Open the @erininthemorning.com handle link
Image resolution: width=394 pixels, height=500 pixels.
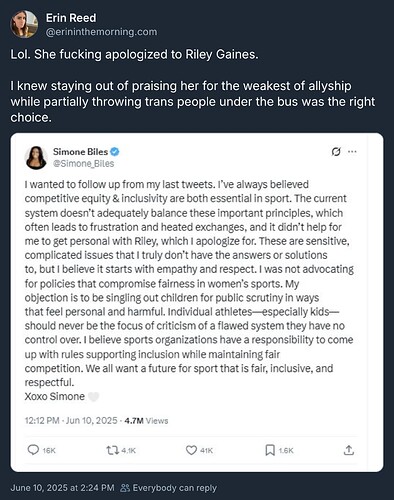pos(101,32)
